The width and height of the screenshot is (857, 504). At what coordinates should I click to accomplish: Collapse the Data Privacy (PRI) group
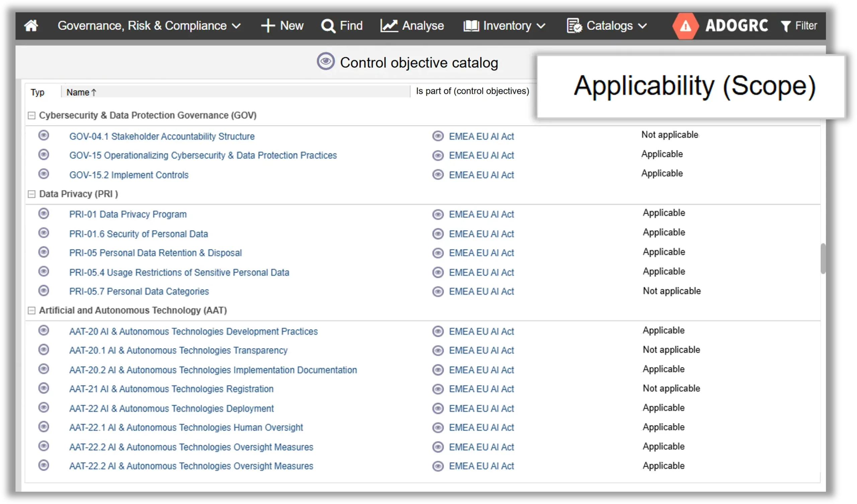tap(31, 194)
